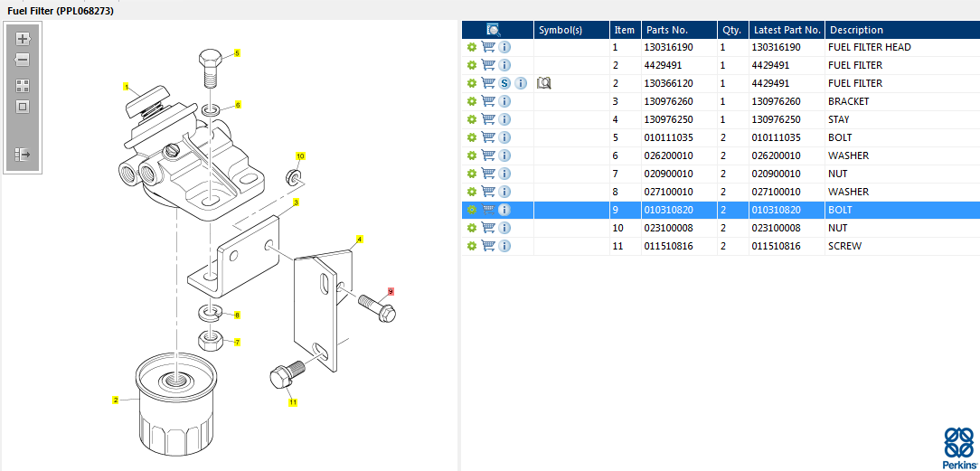
Task: Open info for highlighted BOLT 010310820 row
Action: (x=505, y=210)
